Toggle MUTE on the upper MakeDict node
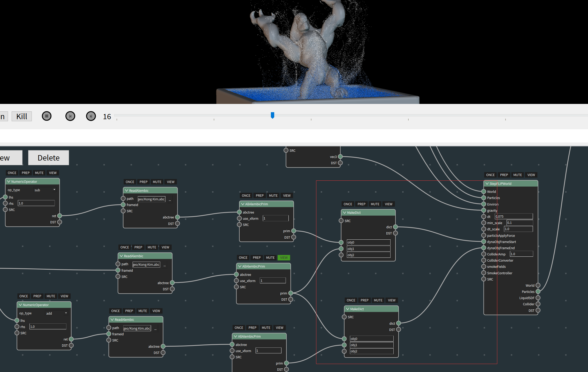Viewport: 588px width, 372px height. point(375,204)
